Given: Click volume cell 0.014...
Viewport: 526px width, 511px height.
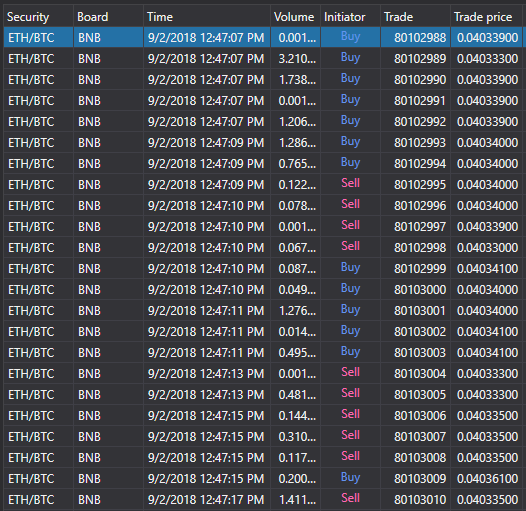Looking at the screenshot, I should point(297,331).
